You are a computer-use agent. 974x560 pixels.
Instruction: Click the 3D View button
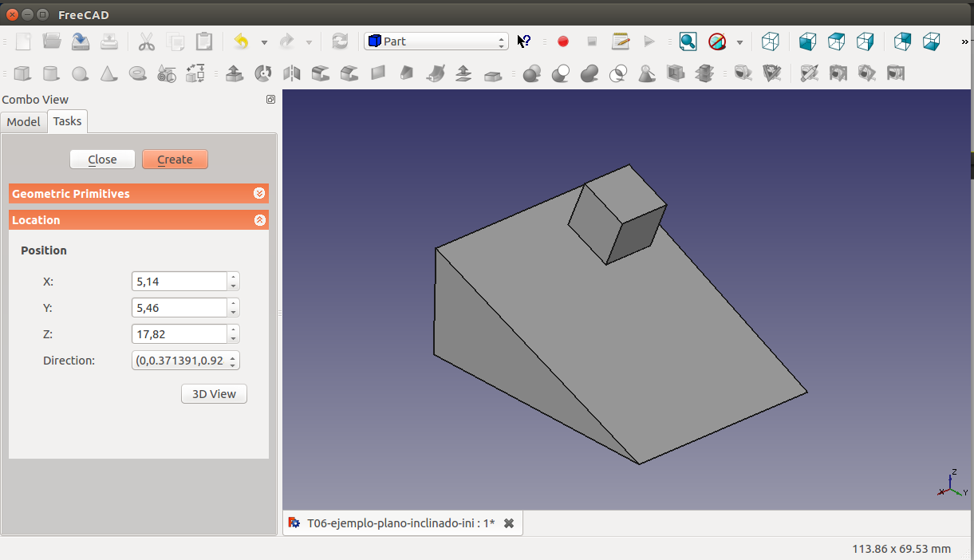pyautogui.click(x=214, y=394)
